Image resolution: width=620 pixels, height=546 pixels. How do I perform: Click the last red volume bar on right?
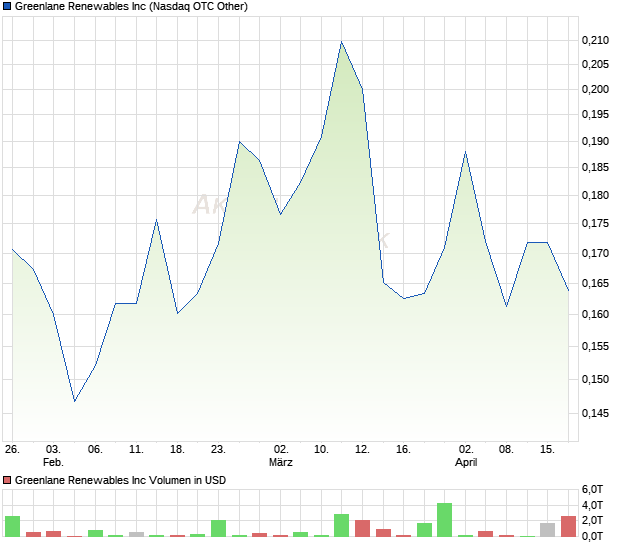pyautogui.click(x=569, y=526)
